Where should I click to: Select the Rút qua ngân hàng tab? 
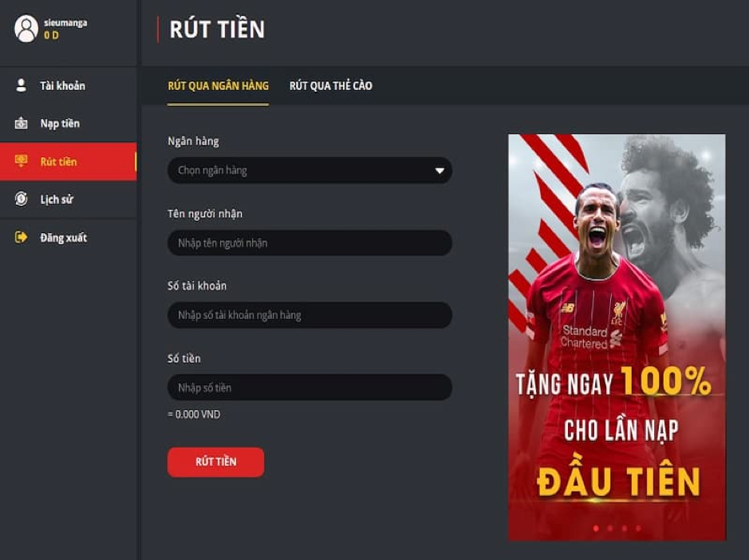click(x=218, y=85)
